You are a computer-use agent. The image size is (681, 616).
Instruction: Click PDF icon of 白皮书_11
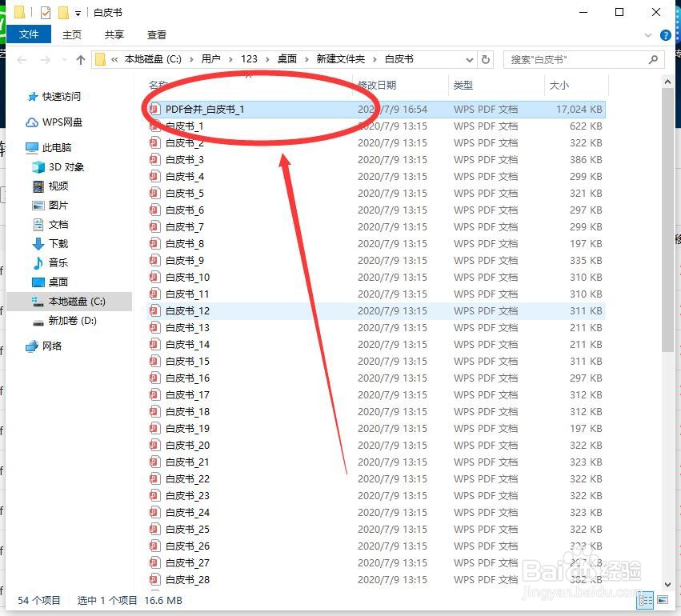(154, 294)
